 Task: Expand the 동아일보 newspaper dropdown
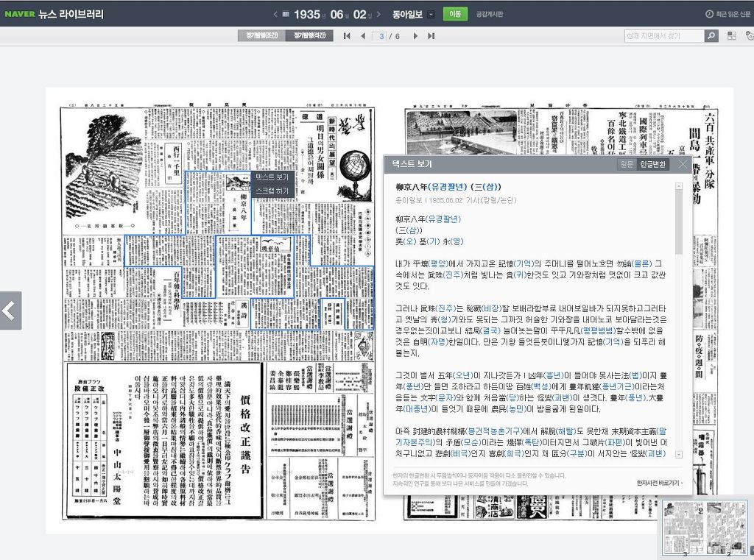(431, 15)
